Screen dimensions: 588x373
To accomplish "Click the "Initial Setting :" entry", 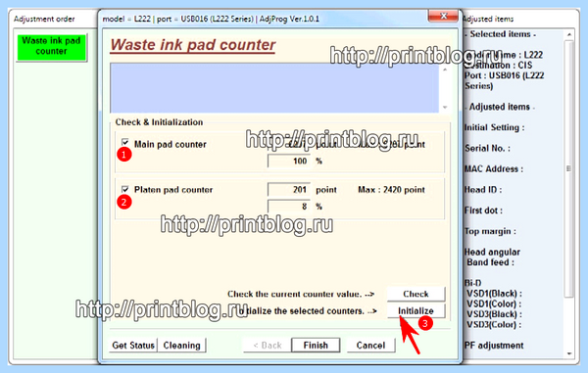I will point(494,127).
